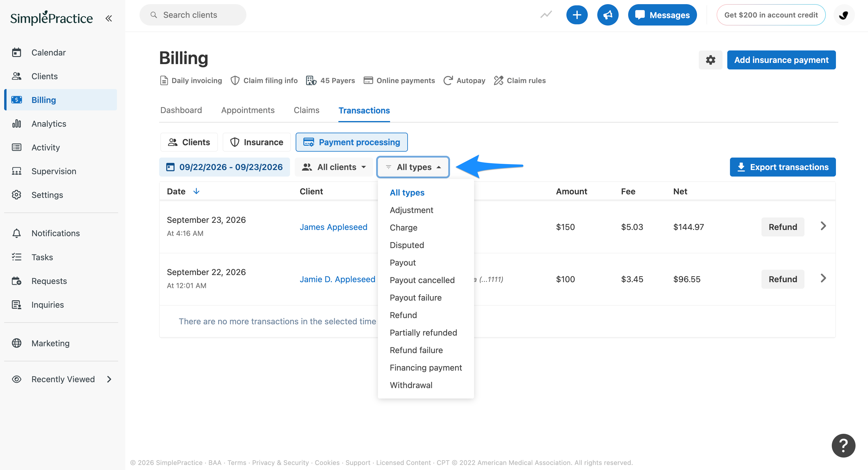This screenshot has height=470, width=868.
Task: Click the blue plus create button
Action: click(576, 15)
